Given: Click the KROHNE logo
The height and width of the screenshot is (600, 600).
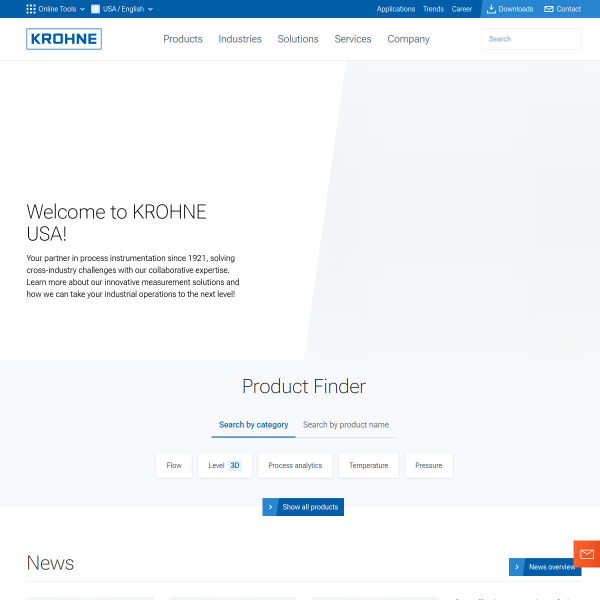Looking at the screenshot, I should 64,39.
